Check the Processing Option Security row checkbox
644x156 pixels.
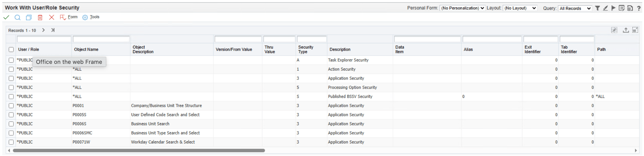pyautogui.click(x=11, y=88)
